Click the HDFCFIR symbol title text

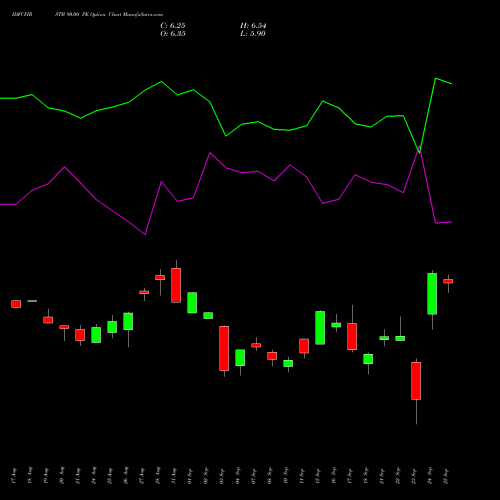22,15
